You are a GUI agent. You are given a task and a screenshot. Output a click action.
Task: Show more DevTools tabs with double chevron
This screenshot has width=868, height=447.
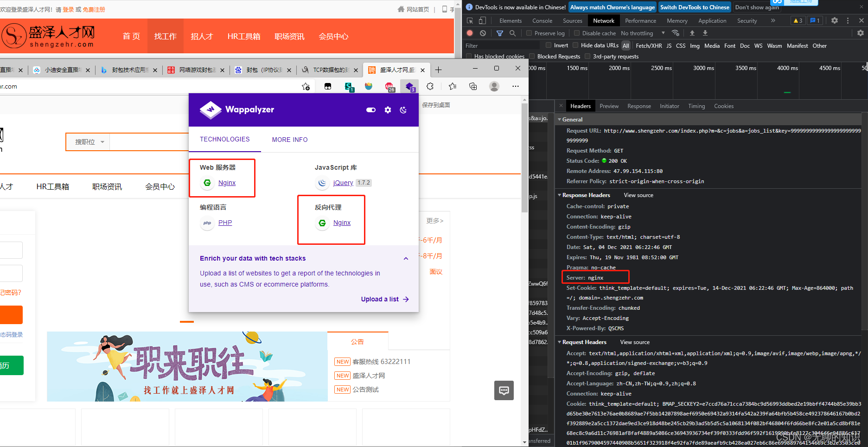click(x=773, y=21)
